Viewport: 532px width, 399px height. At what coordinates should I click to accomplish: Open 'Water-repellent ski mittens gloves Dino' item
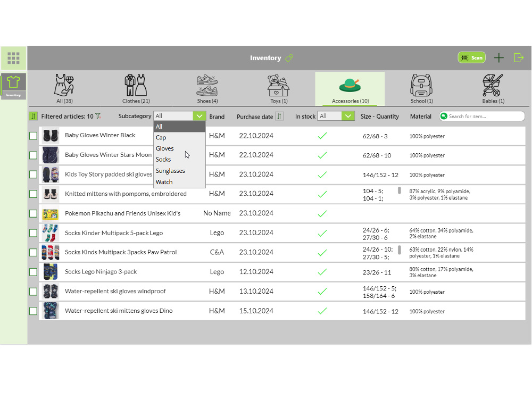tap(119, 311)
